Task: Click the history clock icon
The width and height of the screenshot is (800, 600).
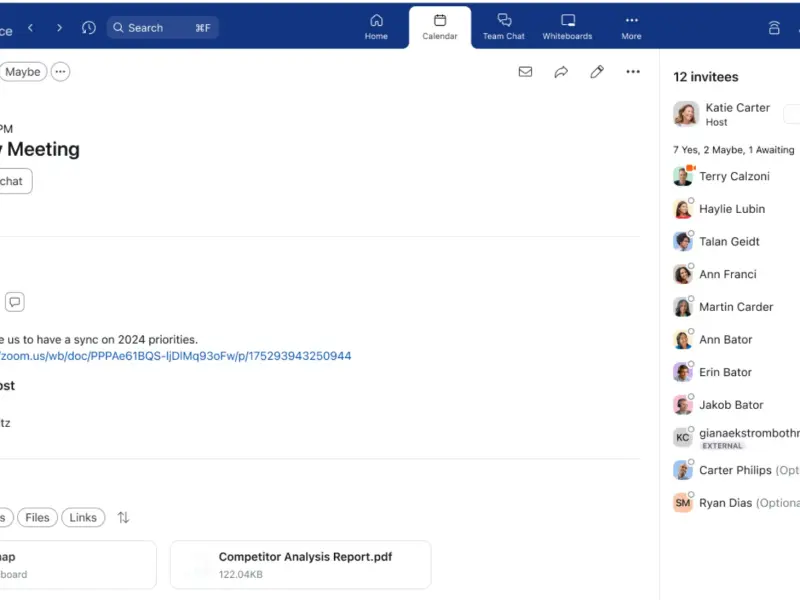Action: pos(89,28)
